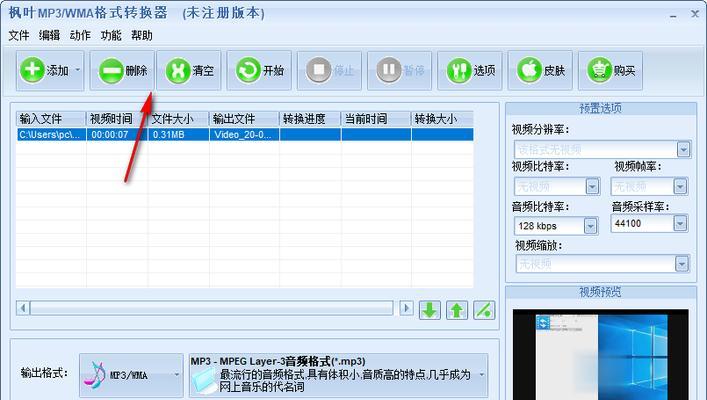The image size is (707, 400).
Task: Click the video preview thumbnail
Action: tap(601, 354)
